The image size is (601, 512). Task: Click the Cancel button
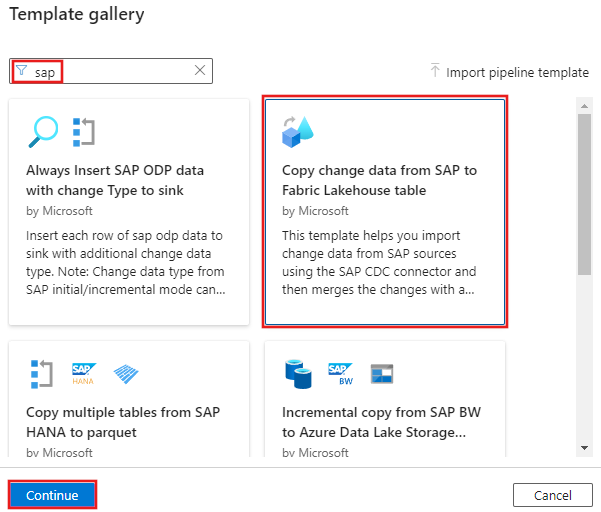tap(552, 495)
